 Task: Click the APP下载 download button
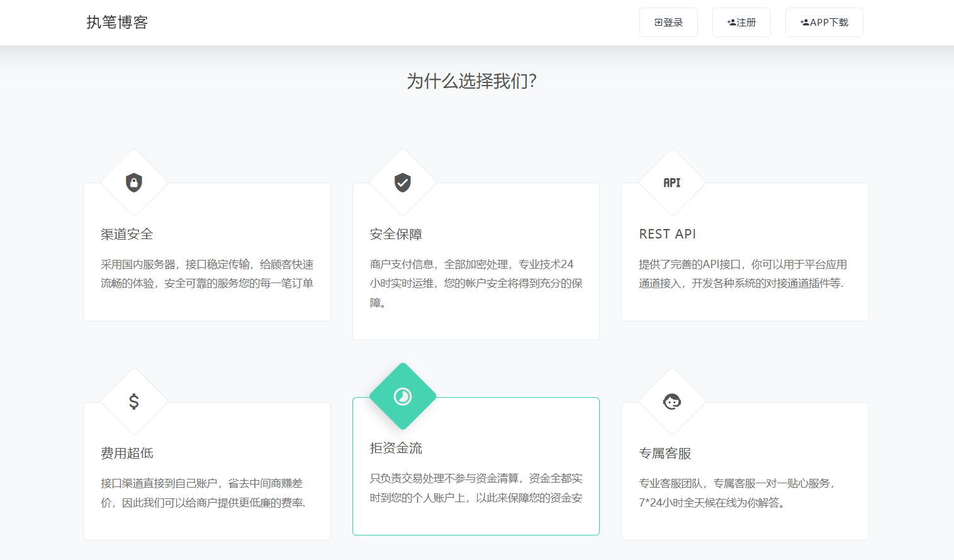pyautogui.click(x=824, y=23)
